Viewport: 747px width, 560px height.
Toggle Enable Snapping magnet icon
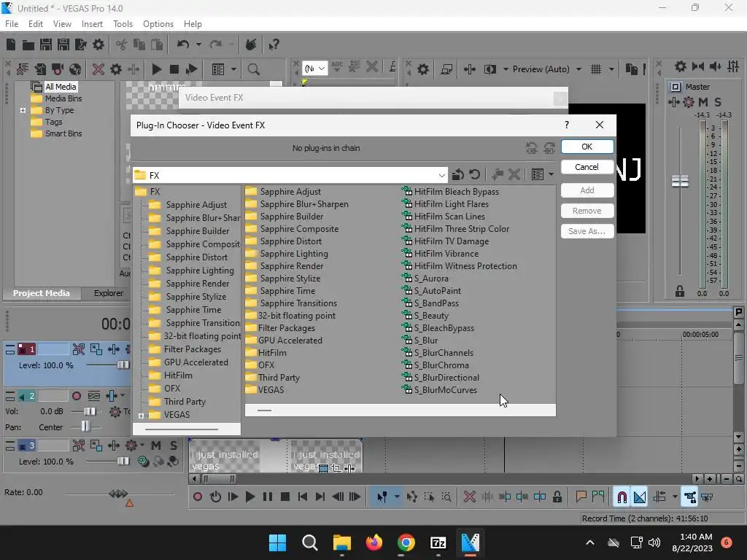(x=622, y=497)
